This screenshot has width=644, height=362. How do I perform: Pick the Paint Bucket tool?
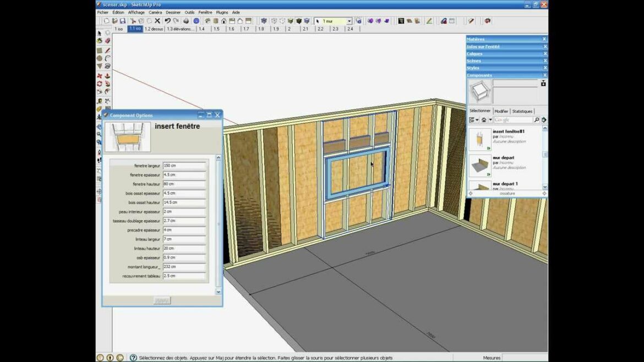(x=100, y=41)
